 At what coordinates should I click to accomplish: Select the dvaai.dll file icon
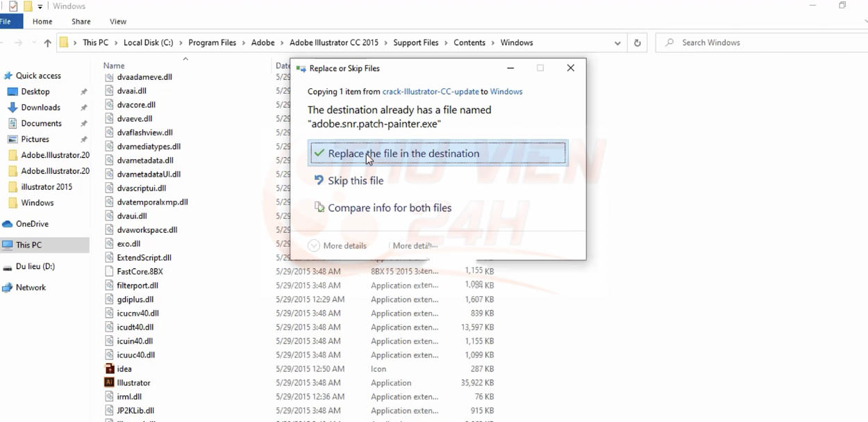[x=109, y=91]
